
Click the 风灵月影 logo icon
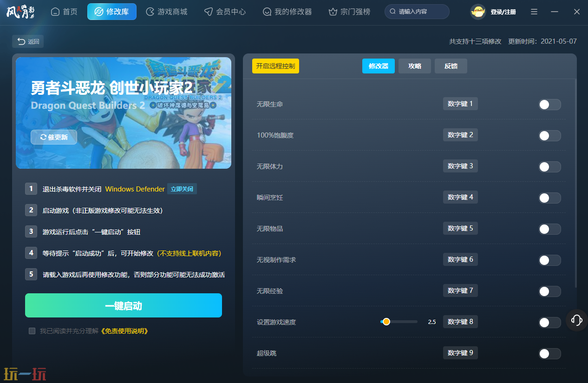coord(20,12)
